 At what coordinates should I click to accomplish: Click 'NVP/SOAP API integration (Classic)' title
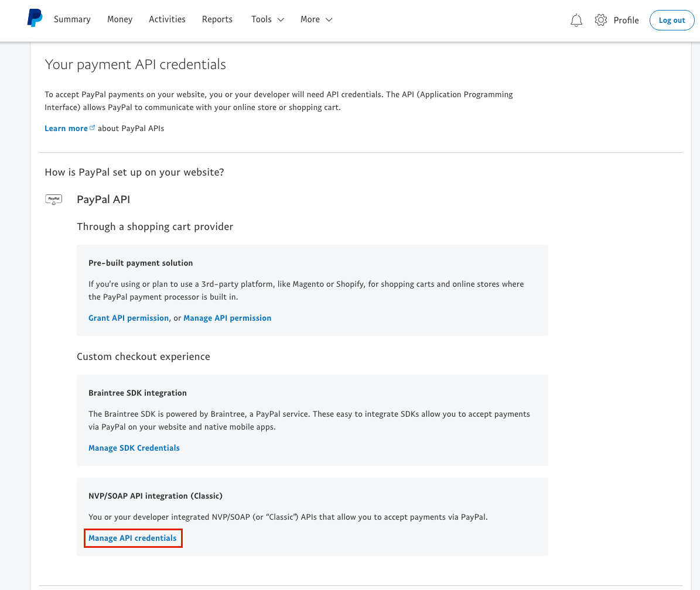coord(155,496)
